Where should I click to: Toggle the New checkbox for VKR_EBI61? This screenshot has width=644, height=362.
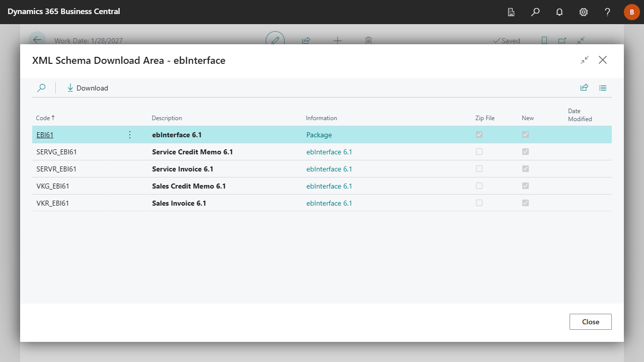coord(525,203)
